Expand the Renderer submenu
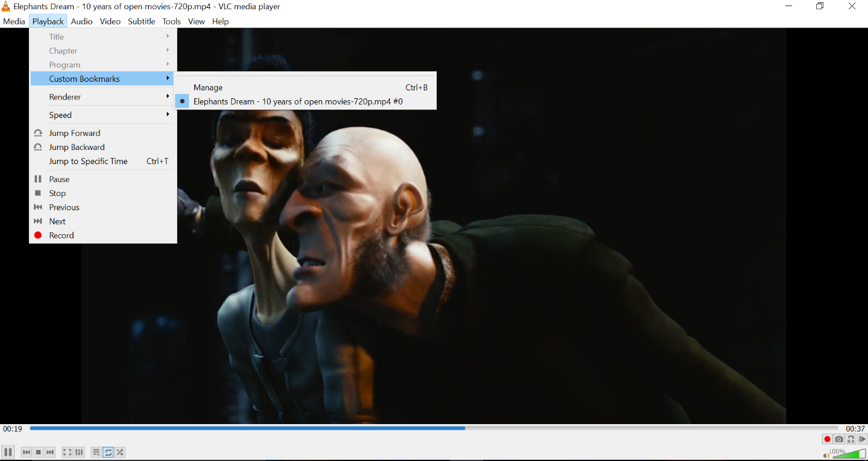Screen dimensions: 868x461 pos(103,97)
